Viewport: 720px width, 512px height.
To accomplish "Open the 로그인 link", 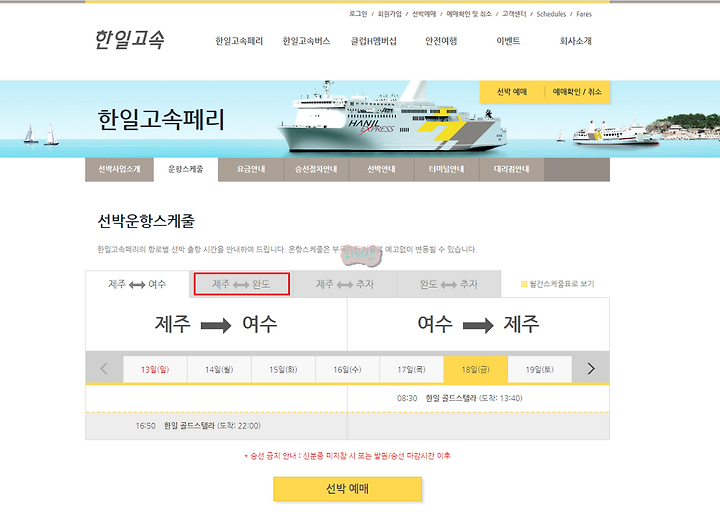I will pos(358,14).
